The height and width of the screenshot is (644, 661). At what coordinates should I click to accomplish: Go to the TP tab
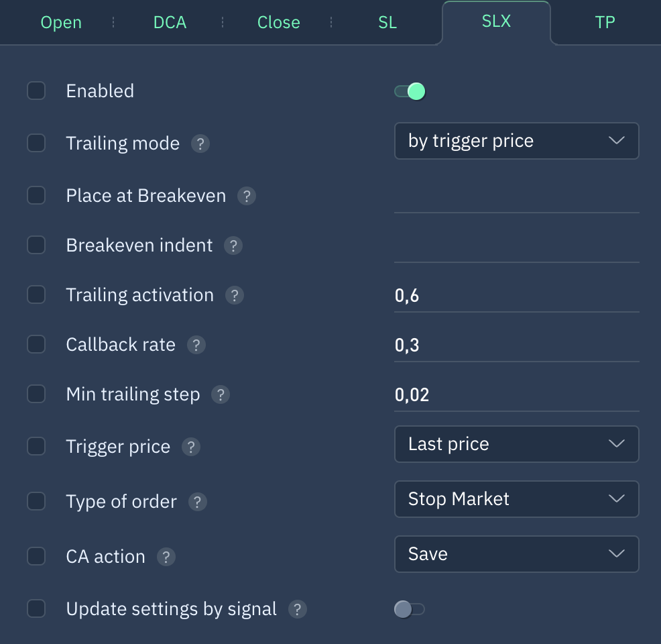pos(605,22)
